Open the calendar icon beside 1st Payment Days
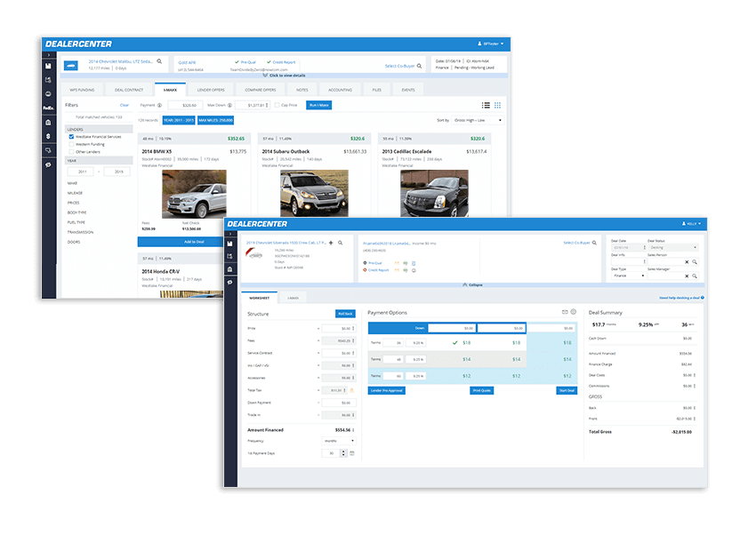Viewport: 756px width, 543px height. 352,453
